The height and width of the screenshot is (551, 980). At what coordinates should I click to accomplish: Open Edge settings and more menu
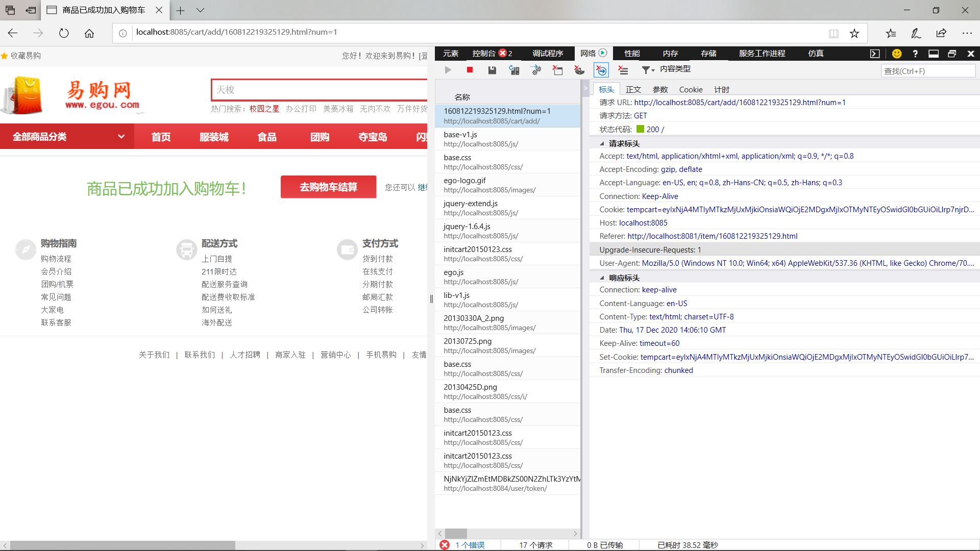tap(967, 33)
